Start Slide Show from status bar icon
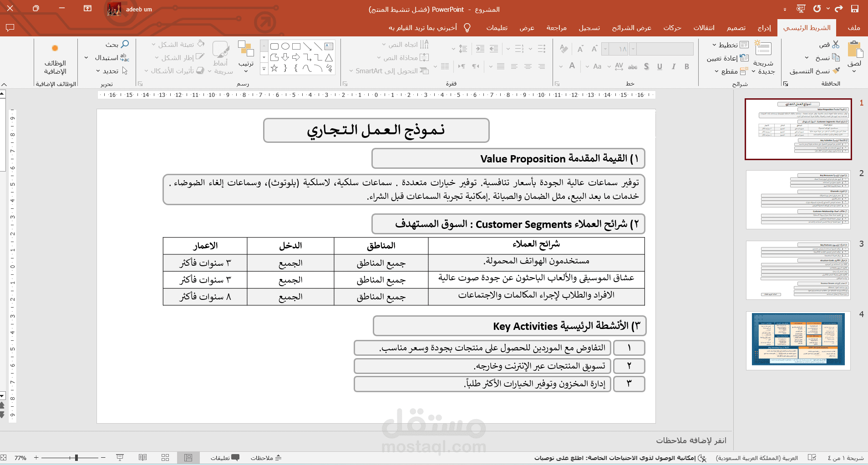868x465 pixels. click(120, 458)
